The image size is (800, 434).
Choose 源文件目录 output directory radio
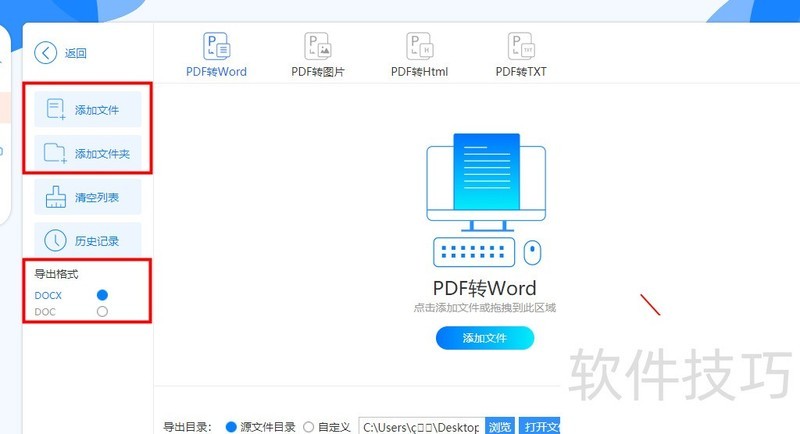tap(231, 427)
